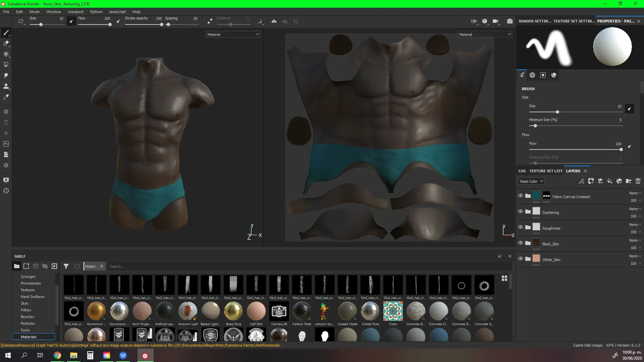Hide the Roughness layer

point(521,227)
